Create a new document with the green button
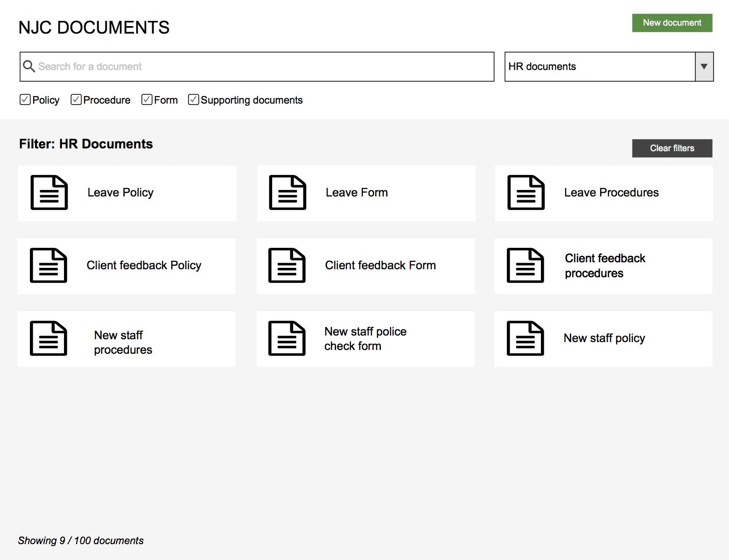Screen dimensions: 729x560 [672, 23]
